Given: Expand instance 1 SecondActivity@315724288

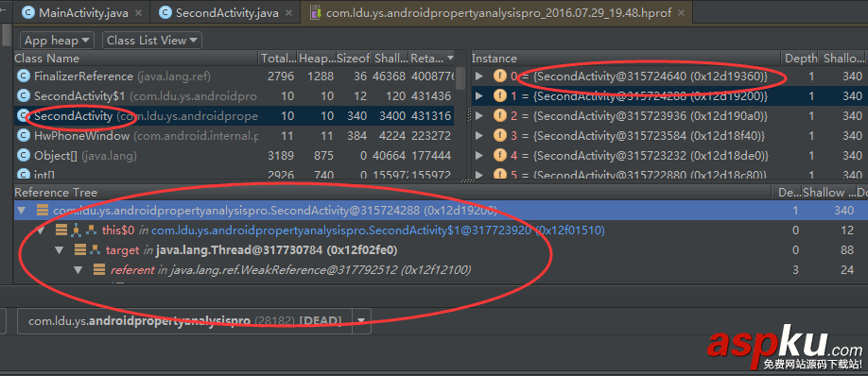Looking at the screenshot, I should [x=479, y=96].
